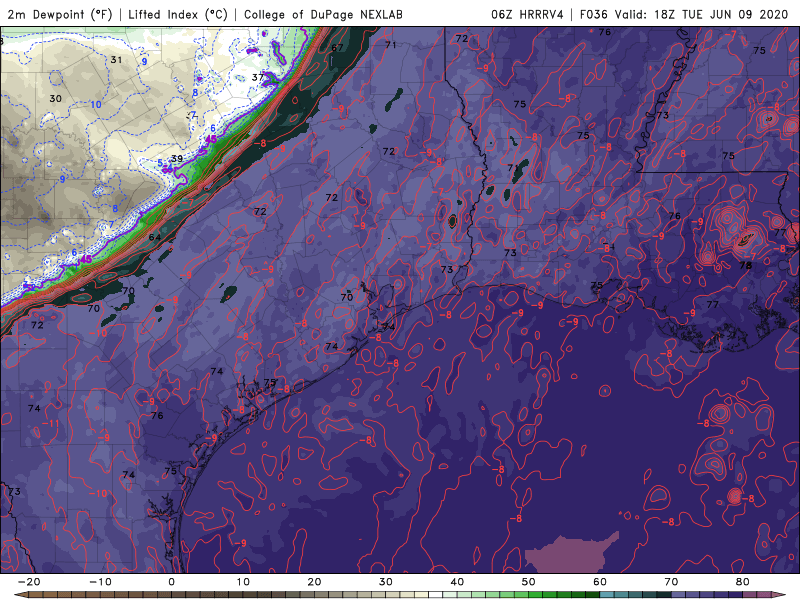Select the 80 color scale label

coord(743,582)
